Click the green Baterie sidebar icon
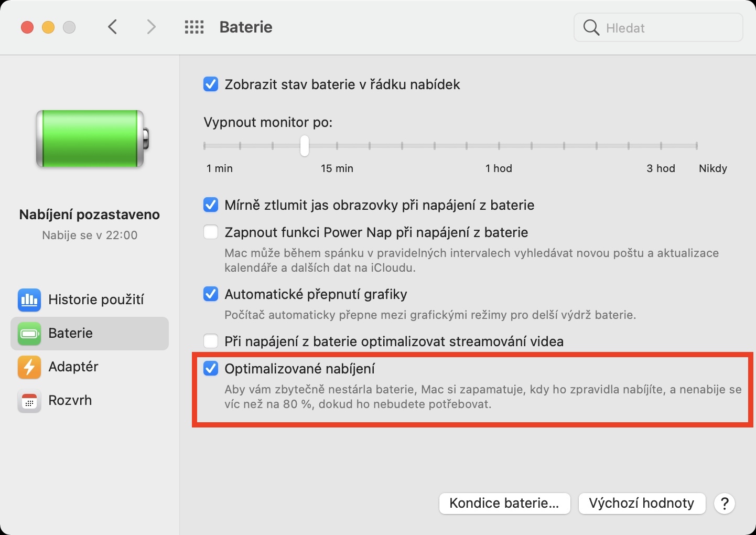 point(29,334)
